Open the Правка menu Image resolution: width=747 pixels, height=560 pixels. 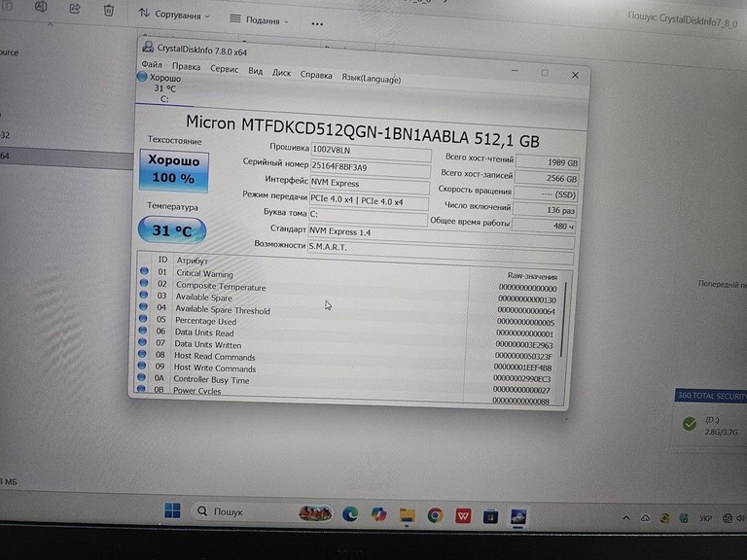tap(187, 67)
